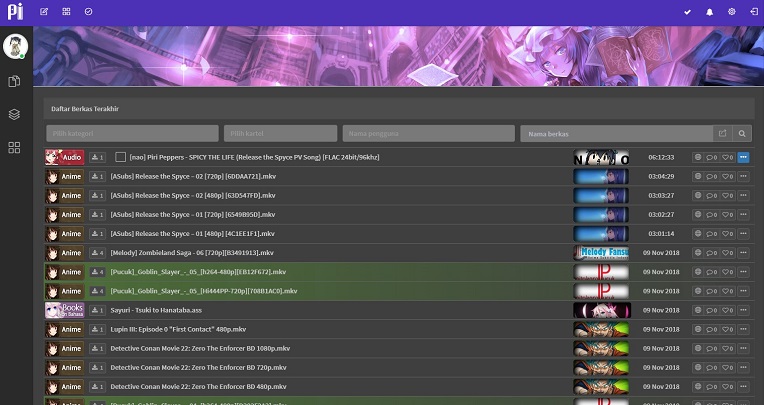
Task: Open the Piri Peppers SPICY THE LIFE file
Action: 254,157
